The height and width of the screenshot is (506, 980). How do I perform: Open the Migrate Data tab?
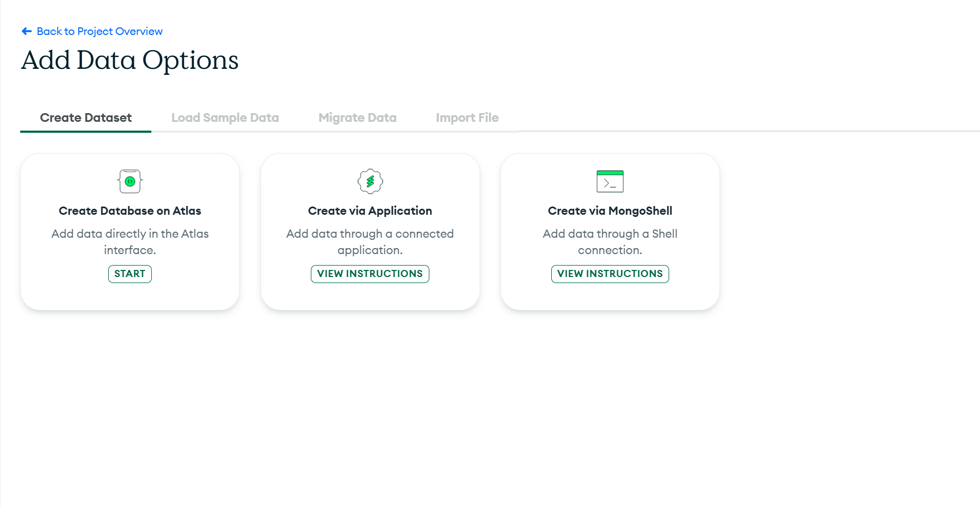(x=357, y=117)
